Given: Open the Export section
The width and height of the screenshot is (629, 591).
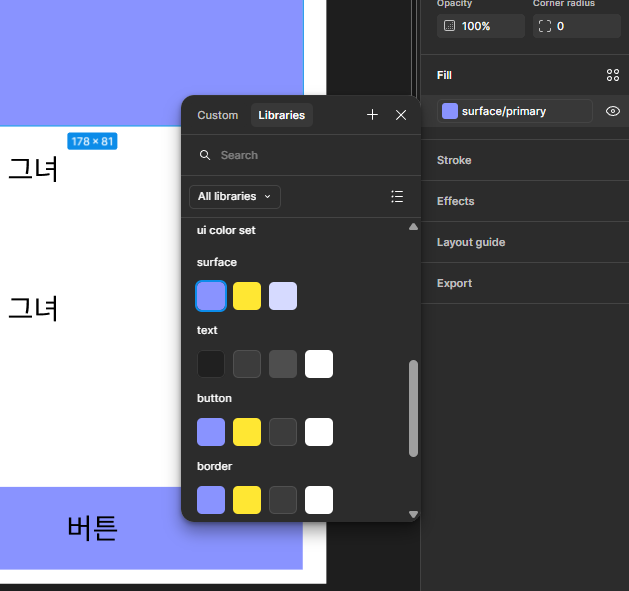Looking at the screenshot, I should [x=454, y=283].
